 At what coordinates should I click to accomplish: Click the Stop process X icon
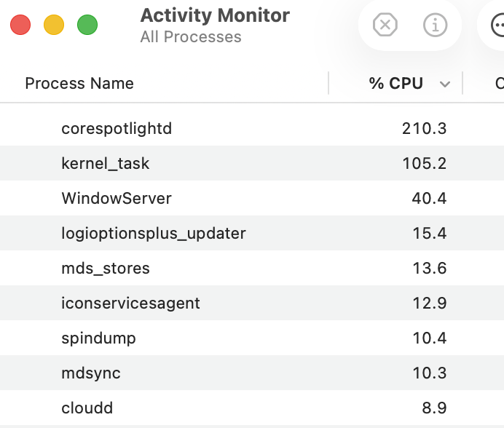[385, 25]
